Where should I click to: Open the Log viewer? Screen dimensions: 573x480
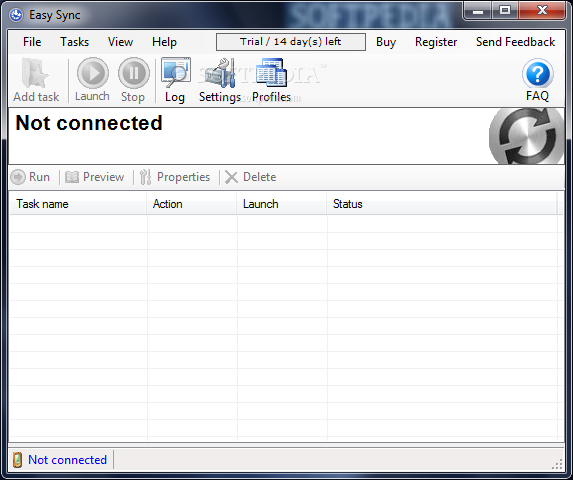click(x=175, y=80)
